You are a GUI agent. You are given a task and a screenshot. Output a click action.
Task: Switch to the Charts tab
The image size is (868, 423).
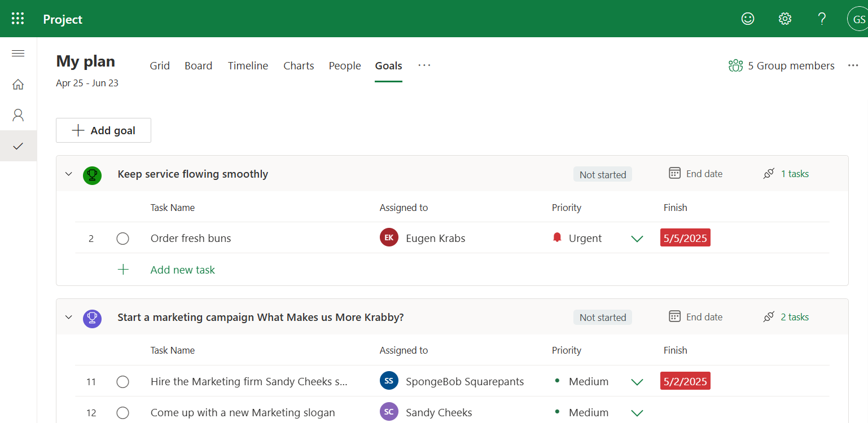(299, 66)
